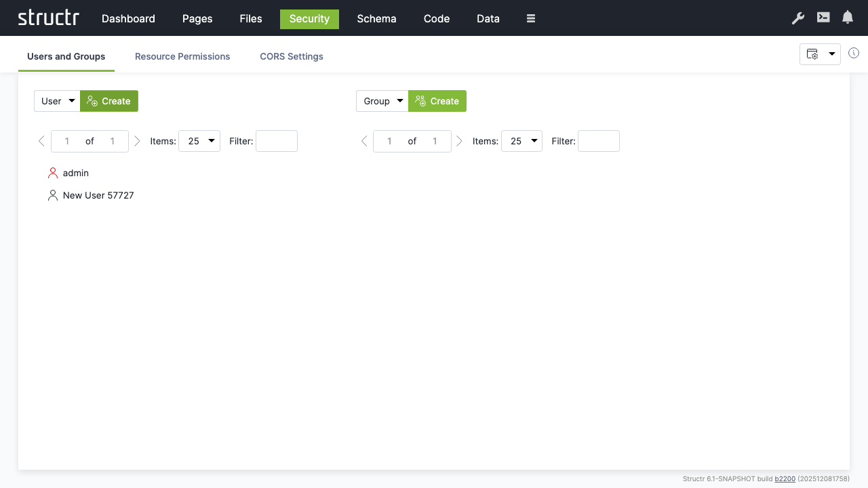Click next page arrow in users pager
The height and width of the screenshot is (488, 868).
tap(137, 141)
